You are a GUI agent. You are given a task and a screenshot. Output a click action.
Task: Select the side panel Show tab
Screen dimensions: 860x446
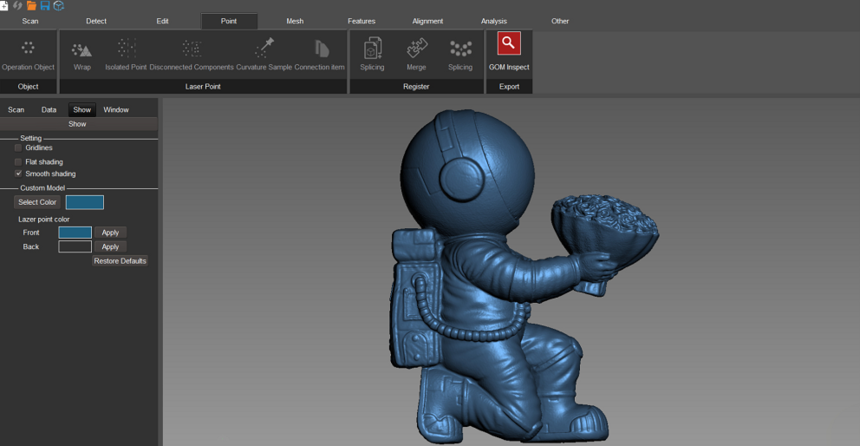[82, 110]
